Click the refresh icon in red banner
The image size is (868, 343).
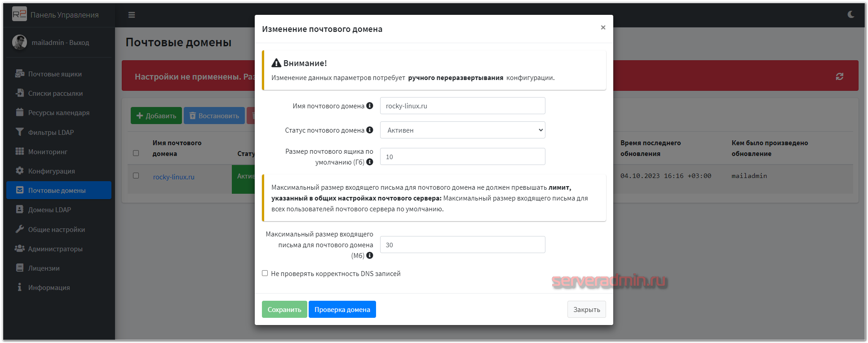pyautogui.click(x=839, y=76)
